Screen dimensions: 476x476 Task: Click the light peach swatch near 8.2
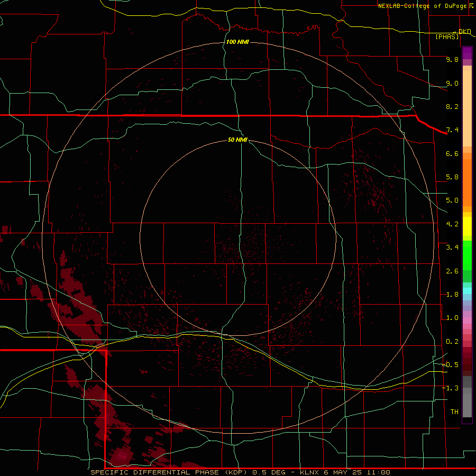click(x=467, y=108)
